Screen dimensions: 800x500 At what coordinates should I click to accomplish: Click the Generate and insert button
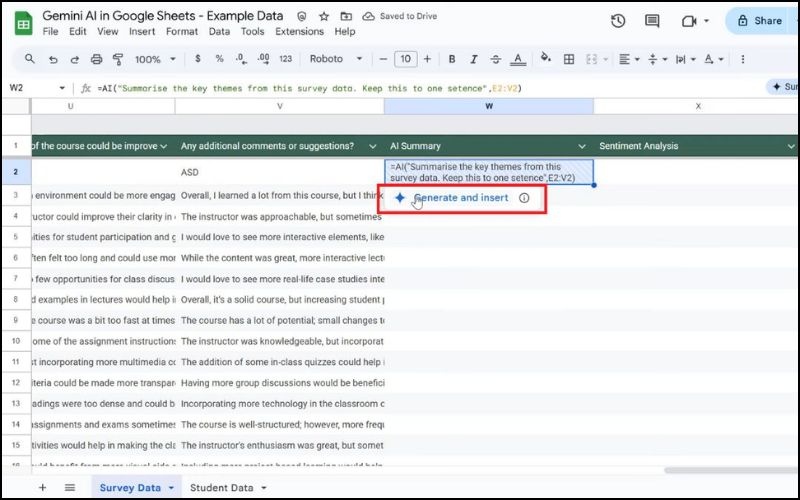point(461,198)
